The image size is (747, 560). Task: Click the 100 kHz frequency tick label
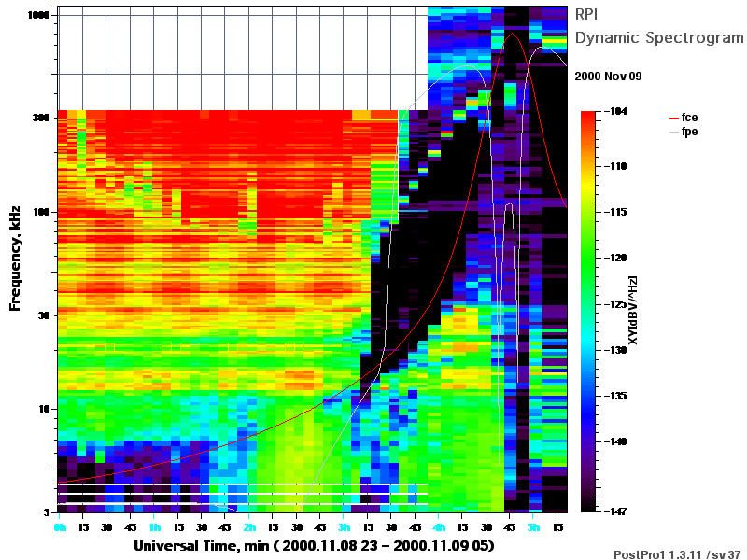pos(41,212)
